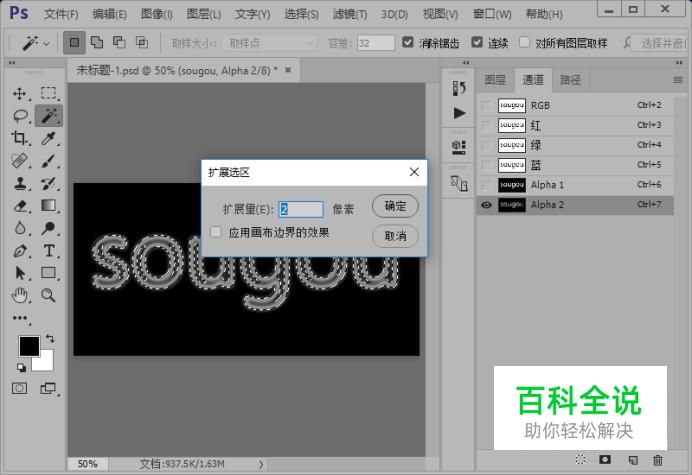Image resolution: width=692 pixels, height=475 pixels.
Task: Click Intersect with Selection mode button
Action: pos(142,42)
